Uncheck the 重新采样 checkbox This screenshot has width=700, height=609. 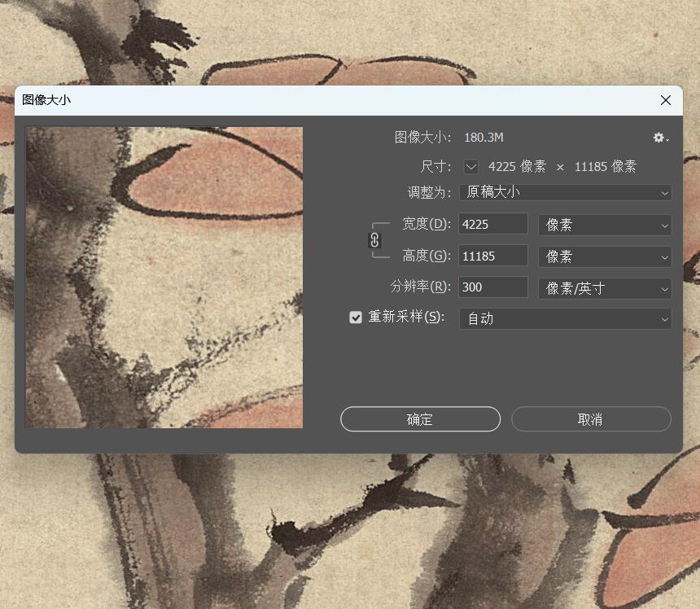click(356, 318)
